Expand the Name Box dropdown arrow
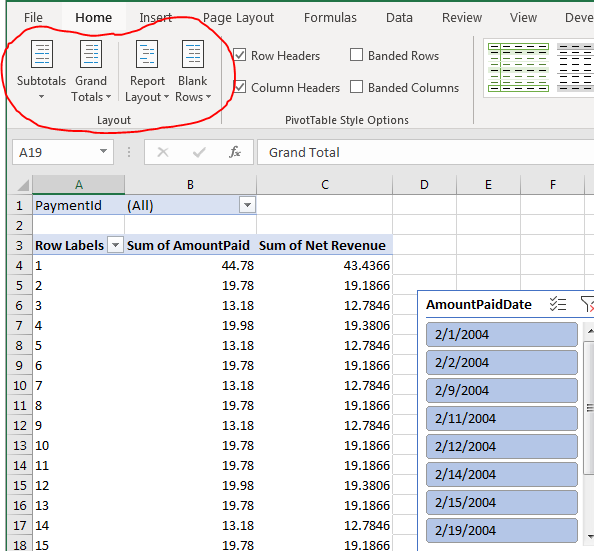The image size is (594, 551). point(103,152)
